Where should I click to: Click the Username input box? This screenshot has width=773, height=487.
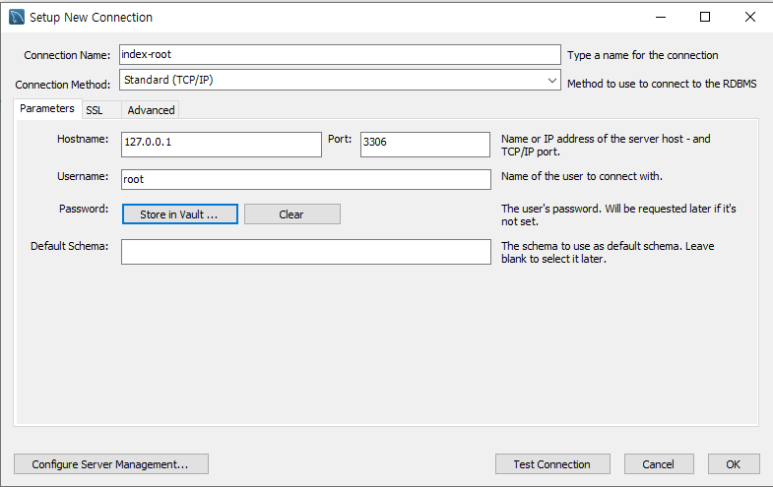pyautogui.click(x=306, y=179)
